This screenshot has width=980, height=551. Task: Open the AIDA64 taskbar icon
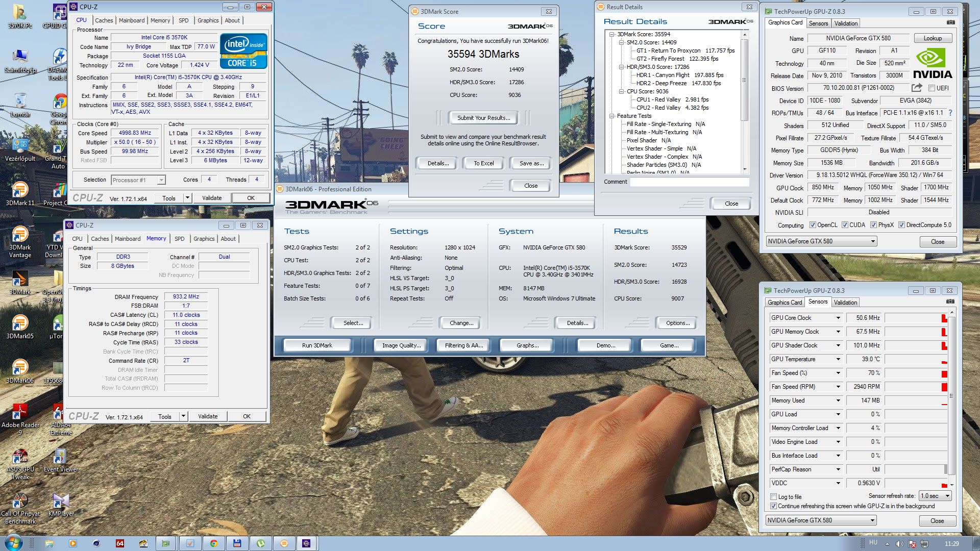click(x=120, y=543)
